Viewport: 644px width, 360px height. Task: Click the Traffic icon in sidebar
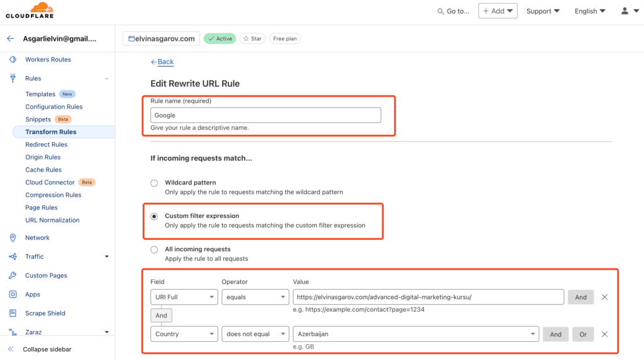coord(13,256)
